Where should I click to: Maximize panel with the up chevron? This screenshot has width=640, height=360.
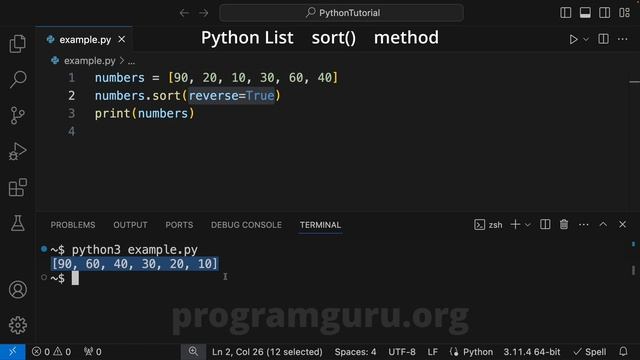[x=603, y=224]
